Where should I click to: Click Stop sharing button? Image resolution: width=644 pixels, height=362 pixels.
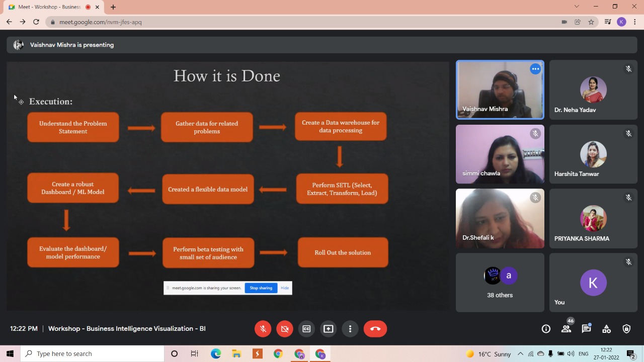coord(261,288)
